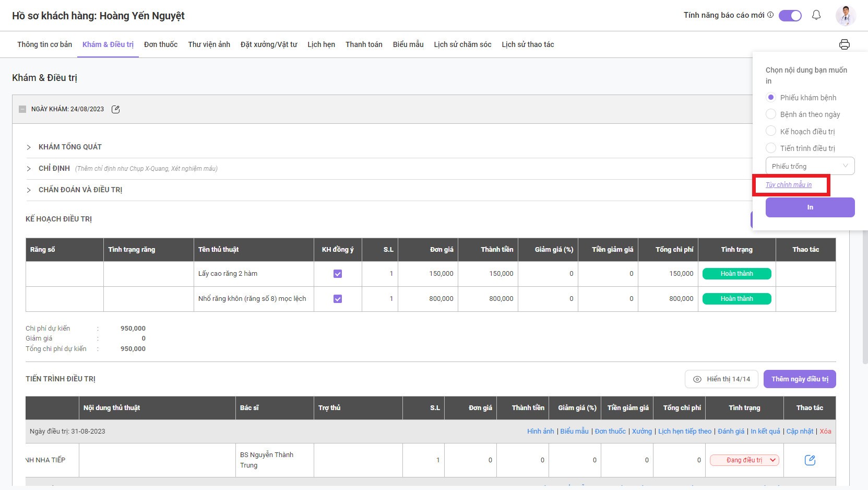Choose Kế hoạch điều trị radio option
Viewport: 868px width, 490px height.
click(771, 131)
